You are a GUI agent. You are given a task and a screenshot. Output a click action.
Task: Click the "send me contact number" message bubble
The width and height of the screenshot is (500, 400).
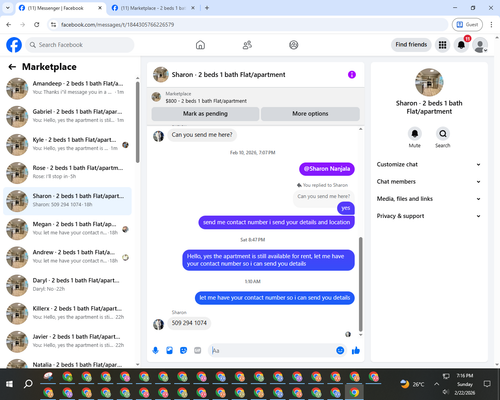(x=276, y=222)
